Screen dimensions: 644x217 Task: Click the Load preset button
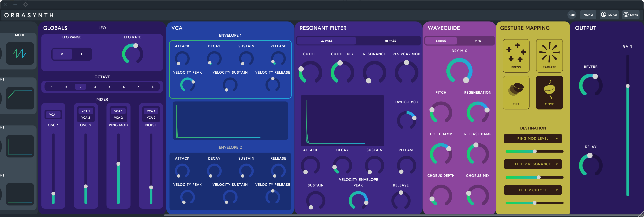[609, 15]
